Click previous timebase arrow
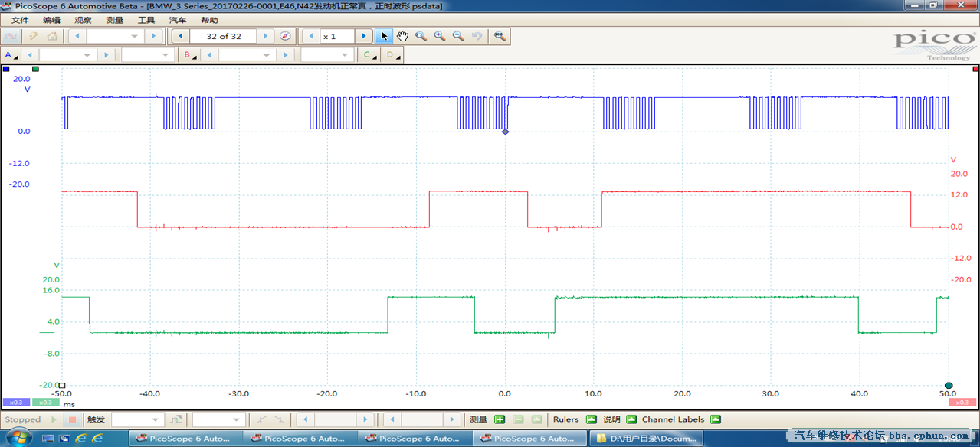Screen dimensions: 980x447 [x=77, y=36]
